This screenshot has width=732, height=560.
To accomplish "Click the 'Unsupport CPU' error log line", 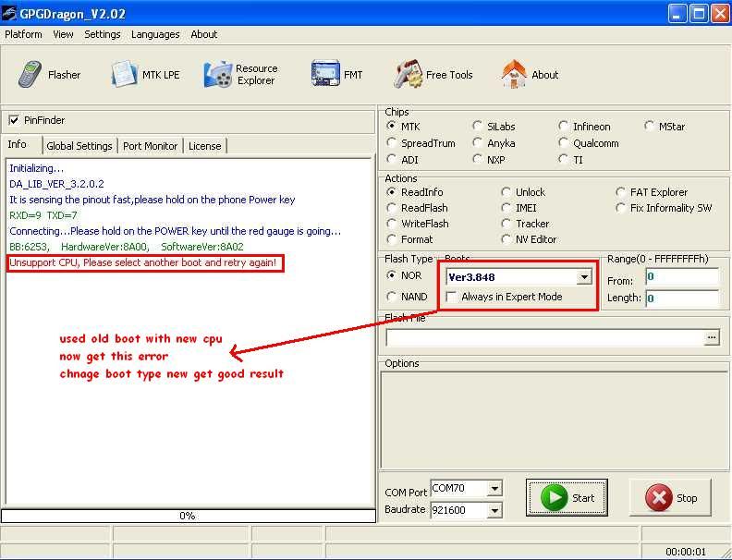I will pyautogui.click(x=143, y=262).
